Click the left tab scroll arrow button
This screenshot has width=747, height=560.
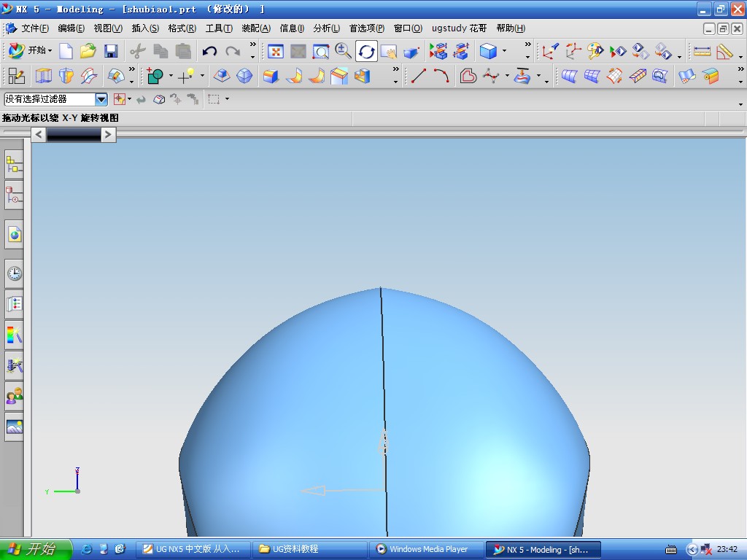[x=39, y=135]
